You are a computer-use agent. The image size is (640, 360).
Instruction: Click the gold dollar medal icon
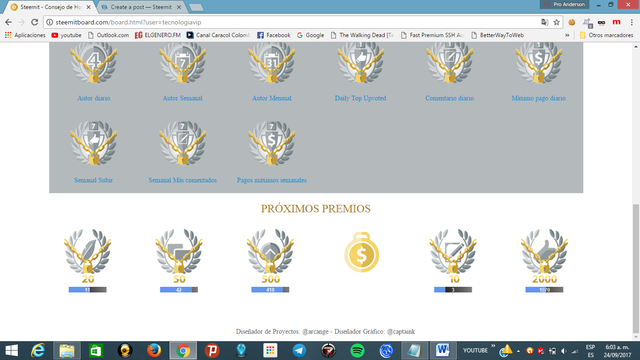tap(362, 252)
